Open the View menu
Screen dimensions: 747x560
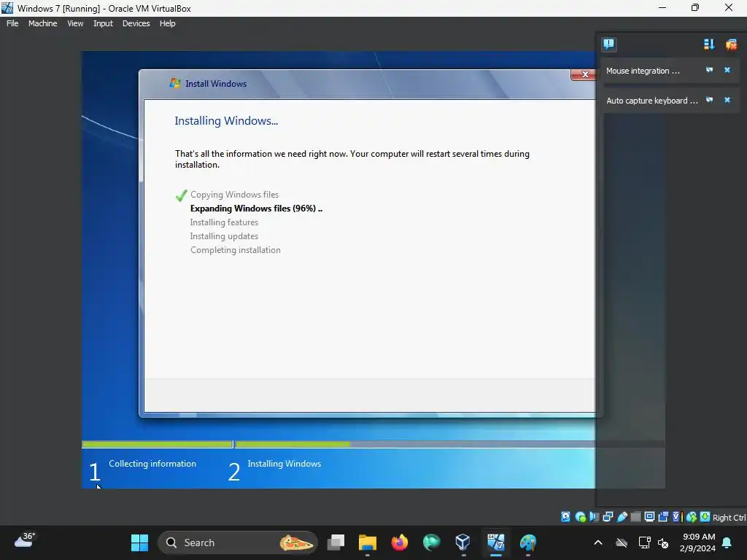[x=75, y=23]
